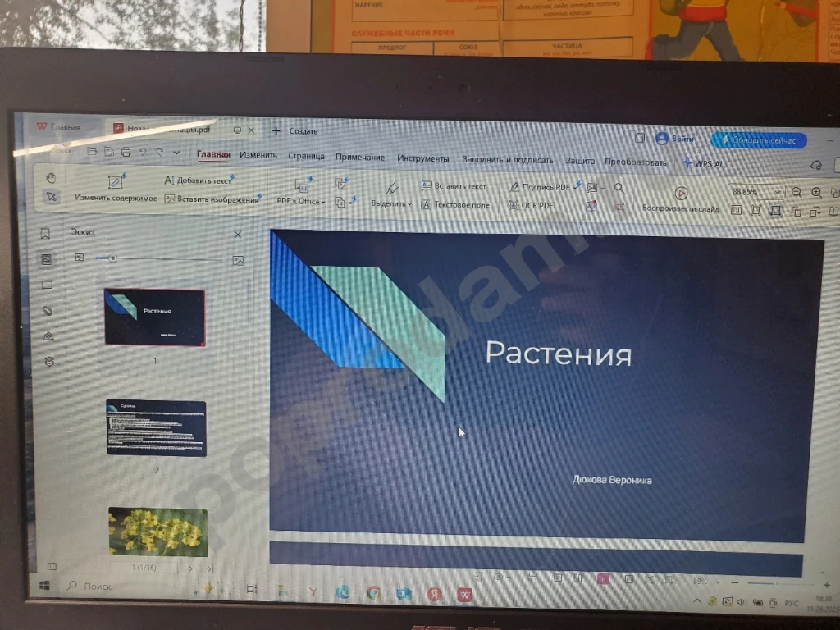This screenshot has height=630, width=840.
Task: Toggle the eye view mode in status bar
Action: coord(497,577)
